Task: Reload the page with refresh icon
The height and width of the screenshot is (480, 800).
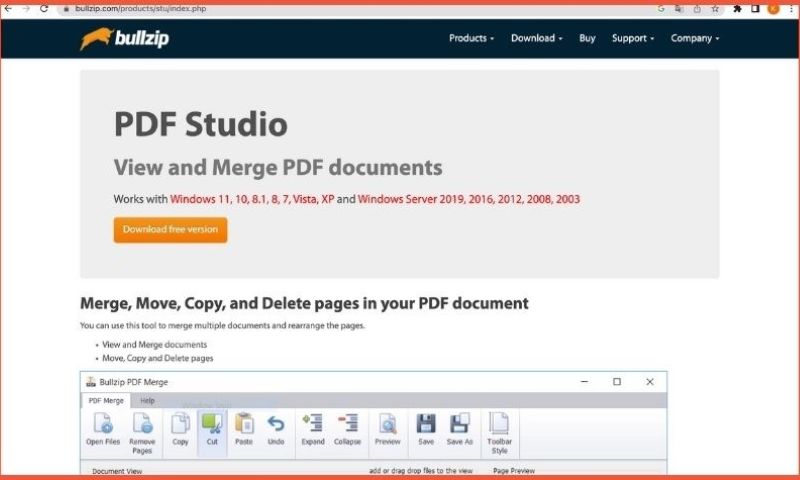Action: click(44, 9)
